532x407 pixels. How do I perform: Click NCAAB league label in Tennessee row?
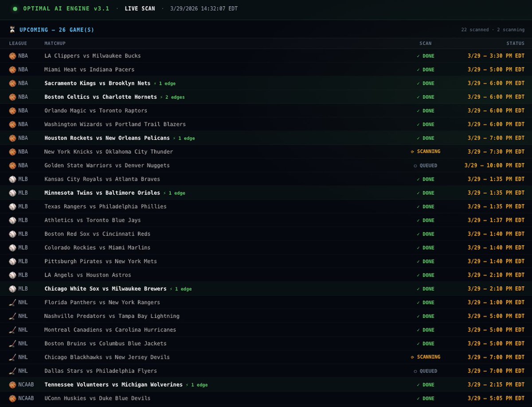coord(26,385)
